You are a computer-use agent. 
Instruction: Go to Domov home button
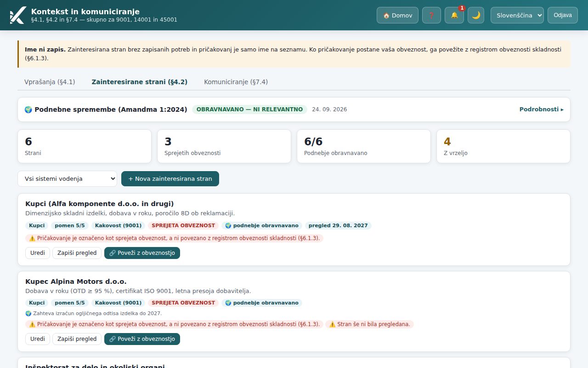(x=397, y=15)
